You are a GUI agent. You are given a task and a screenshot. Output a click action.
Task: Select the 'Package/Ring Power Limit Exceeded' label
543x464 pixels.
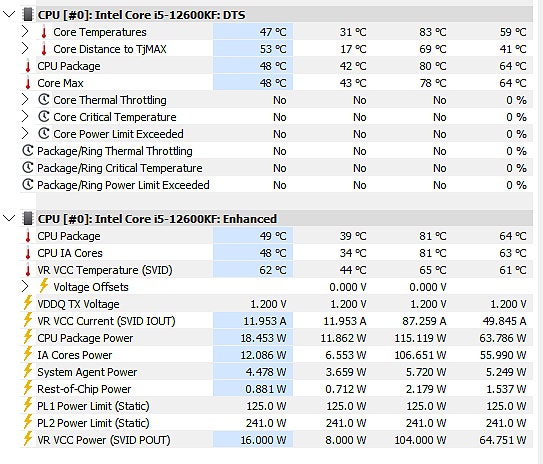123,185
